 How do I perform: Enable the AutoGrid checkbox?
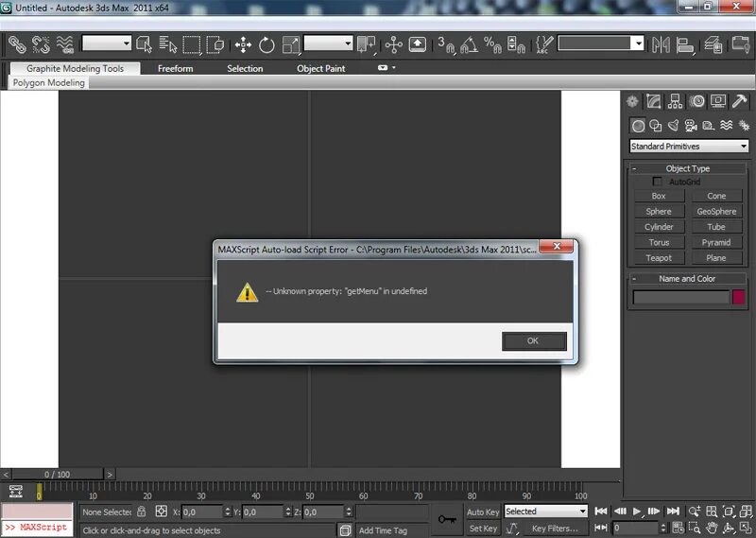click(x=657, y=182)
